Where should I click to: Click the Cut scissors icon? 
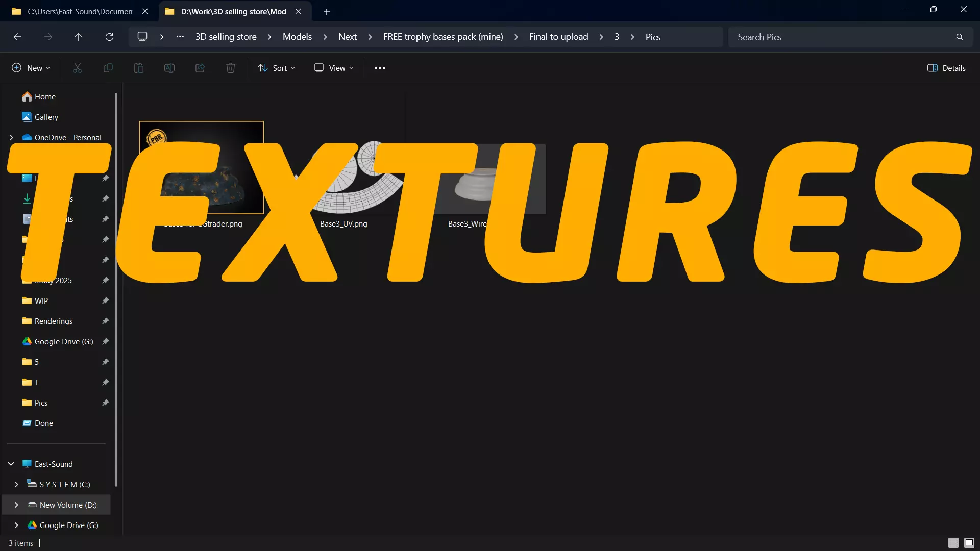coord(78,68)
